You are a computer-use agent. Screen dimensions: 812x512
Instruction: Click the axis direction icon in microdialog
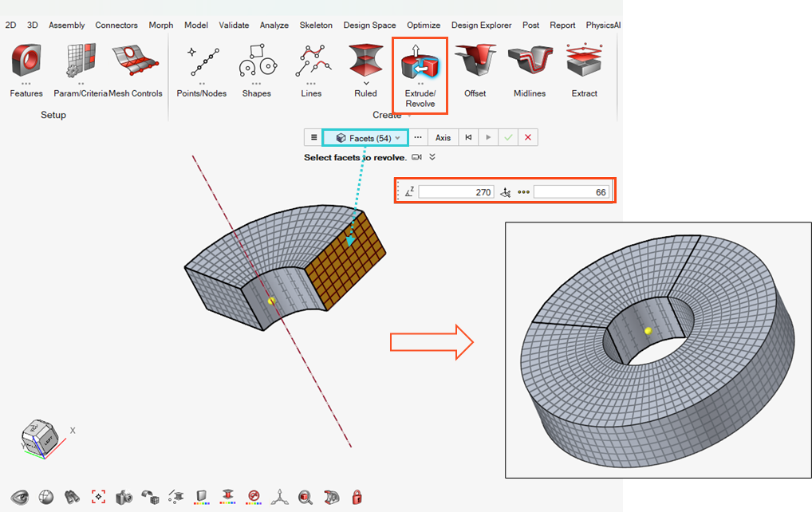pos(506,192)
